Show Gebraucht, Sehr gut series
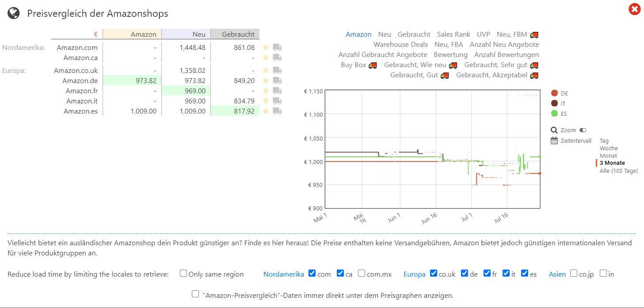This screenshot has height=308, width=644. (x=501, y=65)
